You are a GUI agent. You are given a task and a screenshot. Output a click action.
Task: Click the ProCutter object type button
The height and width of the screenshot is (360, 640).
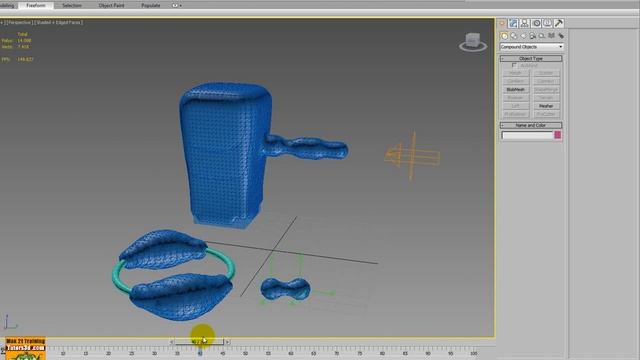pyautogui.click(x=546, y=114)
